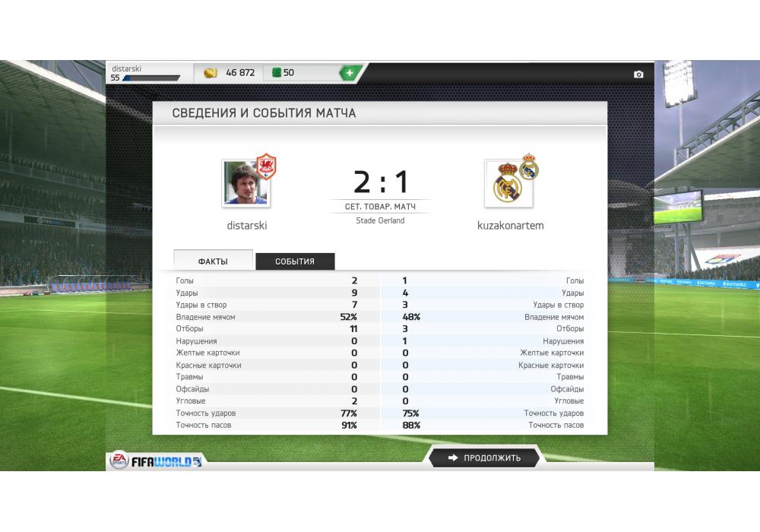The width and height of the screenshot is (760, 532).
Task: Click the 46 872 coins balance
Action: pyautogui.click(x=240, y=73)
